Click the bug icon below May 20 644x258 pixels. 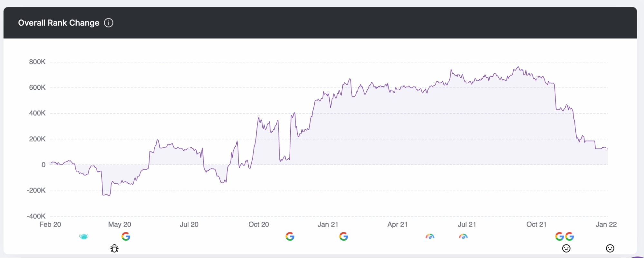[x=114, y=248]
